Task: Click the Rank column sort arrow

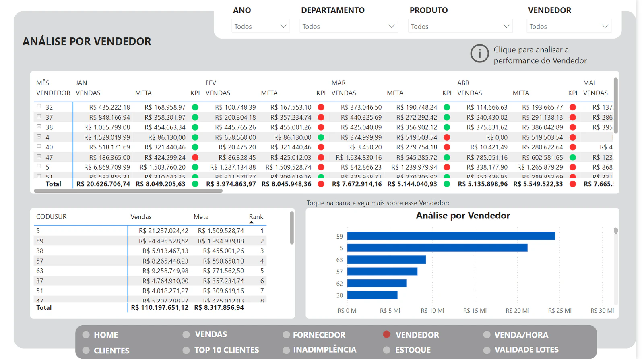Action: pyautogui.click(x=251, y=222)
